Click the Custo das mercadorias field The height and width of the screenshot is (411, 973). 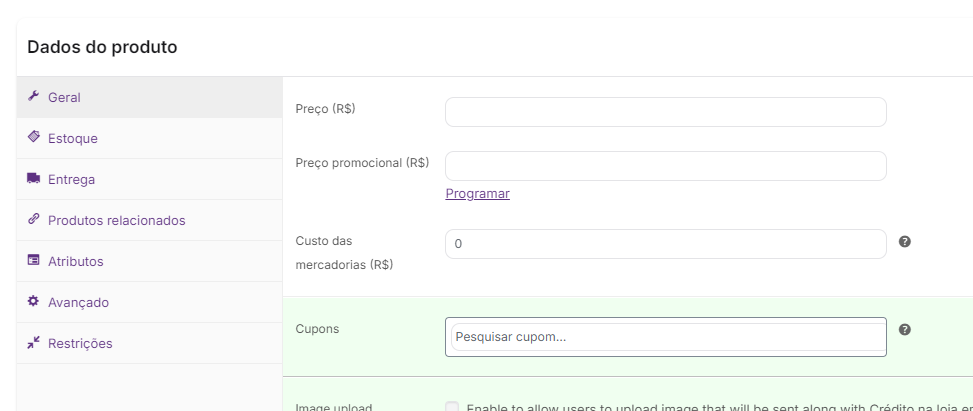[x=665, y=244]
